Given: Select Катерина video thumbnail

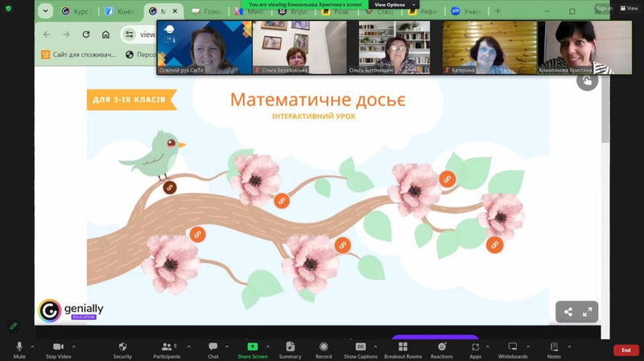Looking at the screenshot, I should [489, 47].
